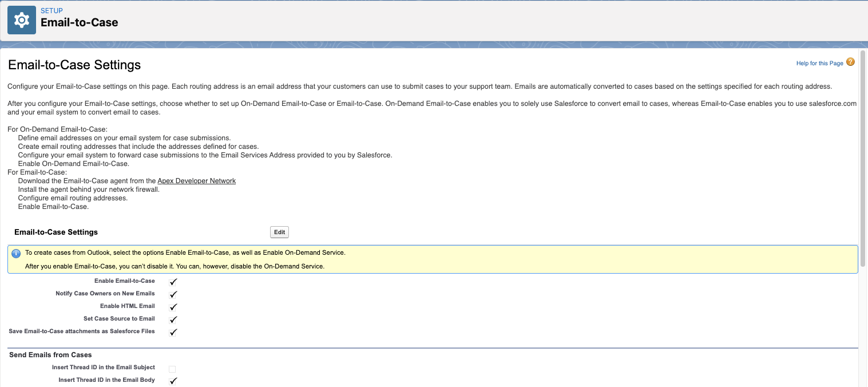Click the text 'Install the agent behind your network firewall.'
This screenshot has width=868, height=387.
tap(89, 189)
